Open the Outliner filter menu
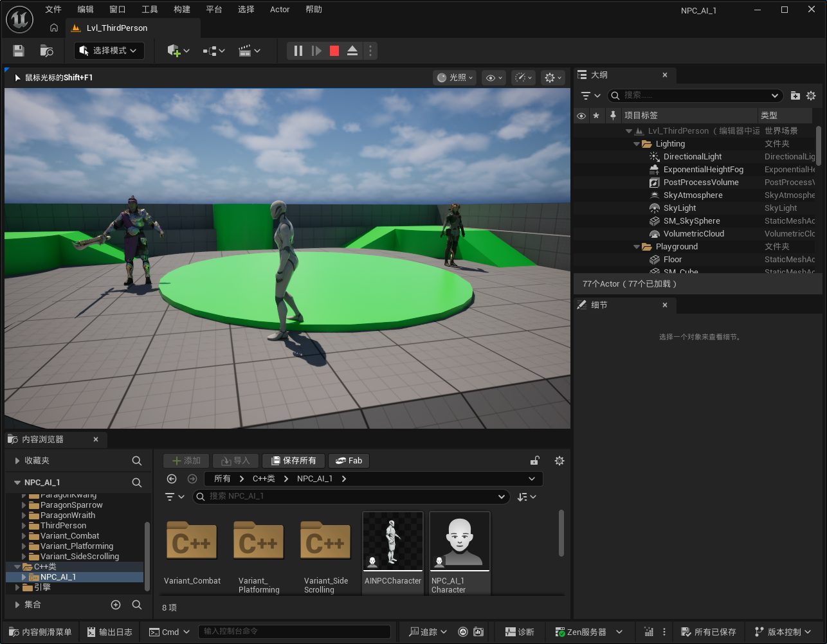The image size is (827, 644). click(590, 95)
